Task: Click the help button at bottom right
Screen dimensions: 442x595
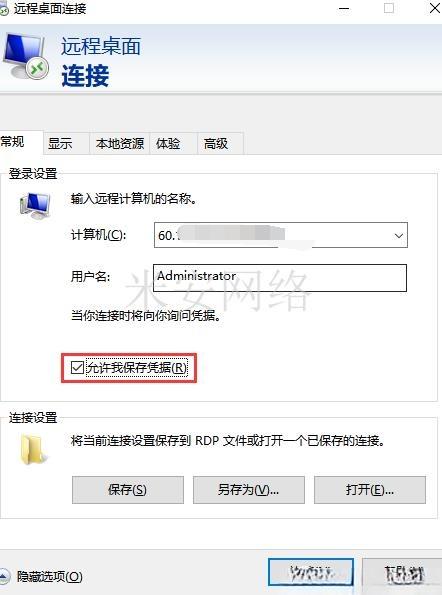Action: (x=403, y=574)
